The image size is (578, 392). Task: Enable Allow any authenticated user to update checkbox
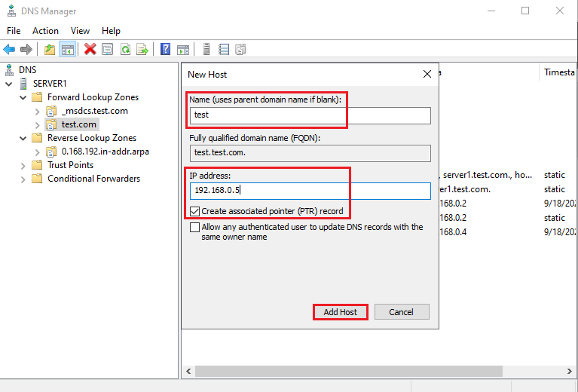click(195, 227)
